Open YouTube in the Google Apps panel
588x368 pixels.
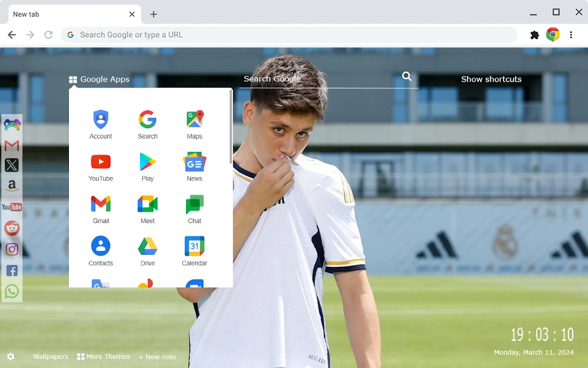pyautogui.click(x=100, y=167)
